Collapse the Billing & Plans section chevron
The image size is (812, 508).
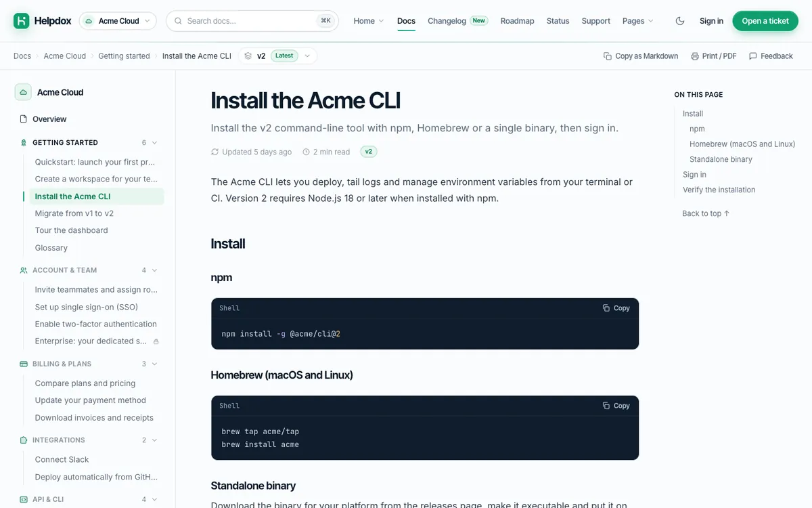154,364
